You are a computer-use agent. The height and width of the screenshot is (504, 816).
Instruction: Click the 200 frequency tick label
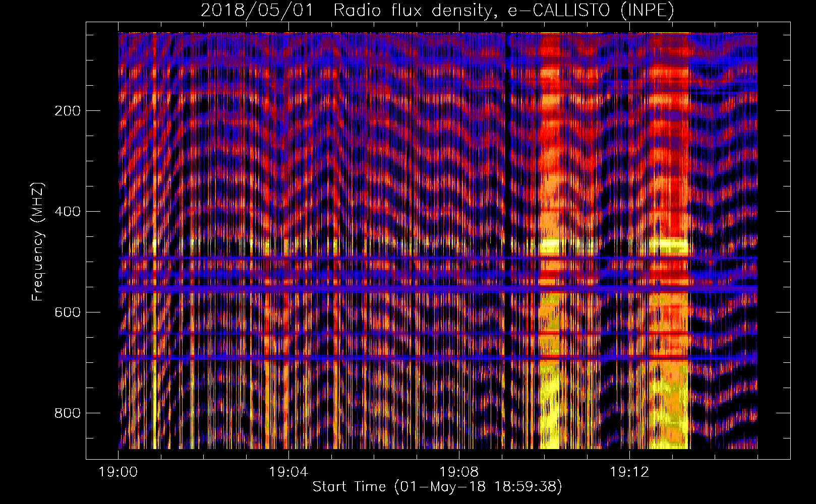coord(68,111)
